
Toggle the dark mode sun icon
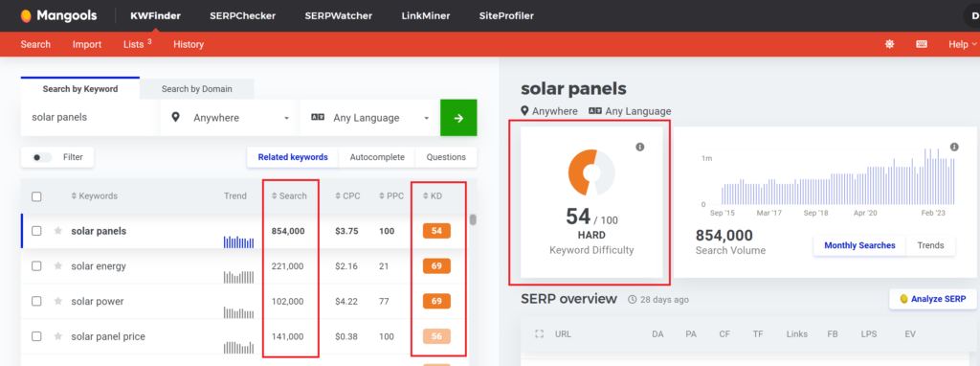pyautogui.click(x=889, y=44)
